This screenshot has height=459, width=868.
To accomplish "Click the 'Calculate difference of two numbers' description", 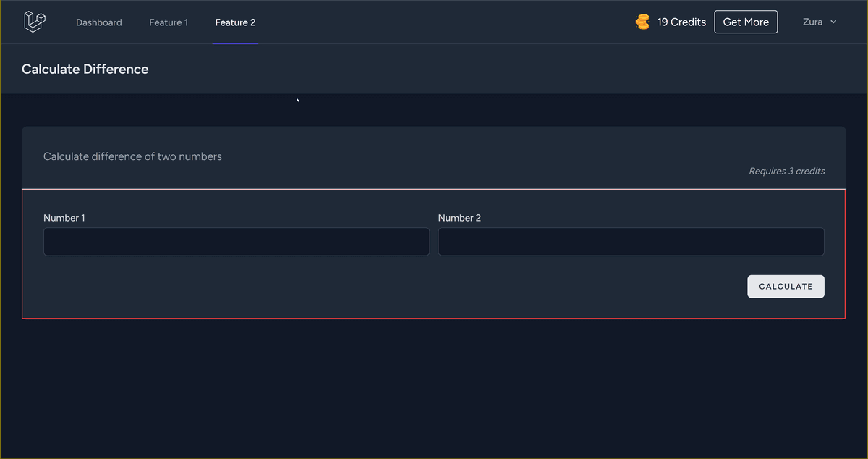I will coord(132,156).
